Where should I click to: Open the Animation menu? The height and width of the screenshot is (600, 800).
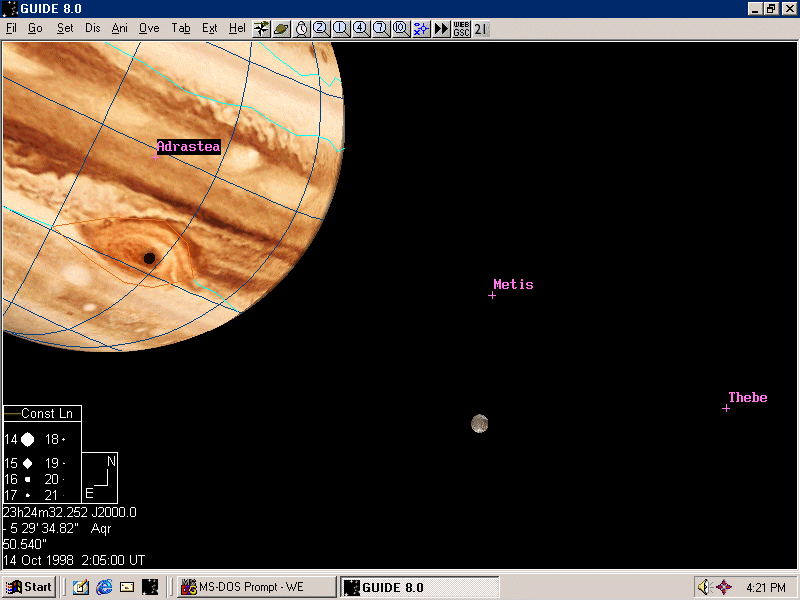(x=120, y=29)
